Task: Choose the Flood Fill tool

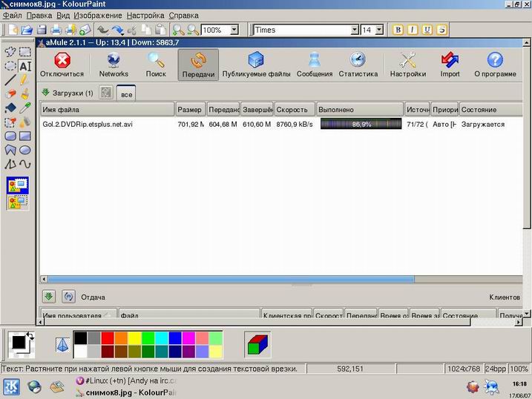Action: tap(10, 108)
